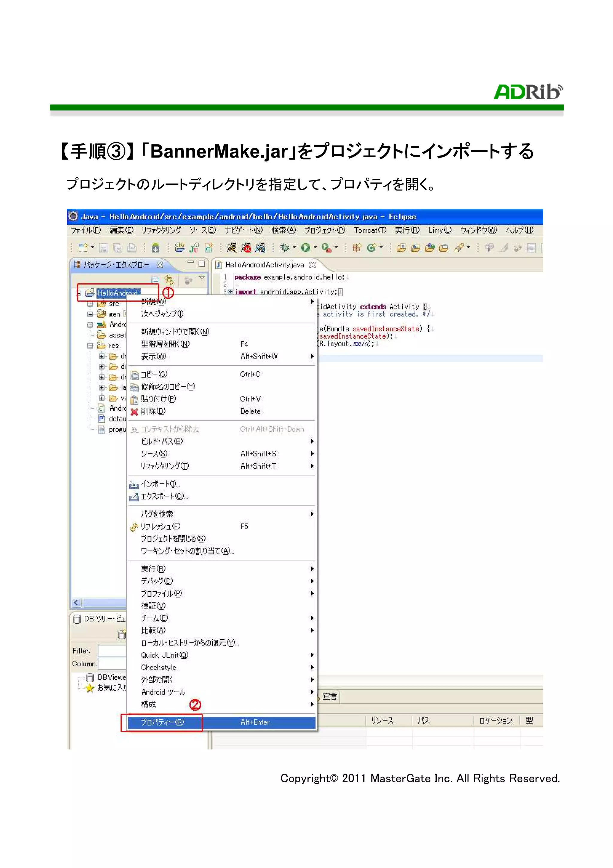This screenshot has width=613, height=868.
Task: Click the New Java Class green icon
Action: tap(372, 248)
